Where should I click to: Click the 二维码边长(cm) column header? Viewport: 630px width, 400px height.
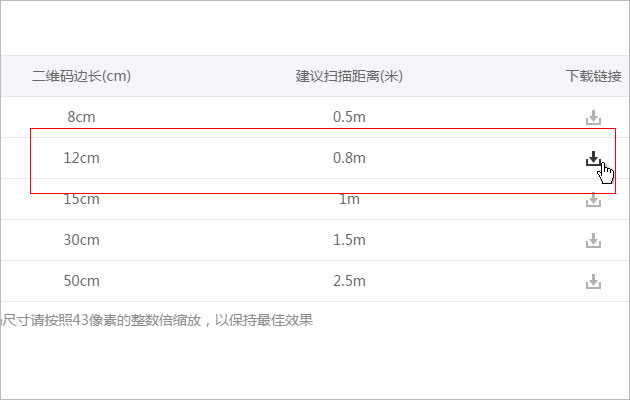82,76
